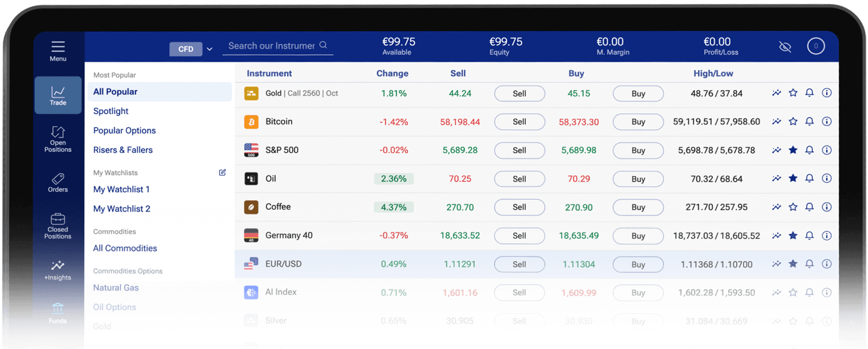
Task: Click the edit watchlists pencil icon
Action: tap(222, 172)
